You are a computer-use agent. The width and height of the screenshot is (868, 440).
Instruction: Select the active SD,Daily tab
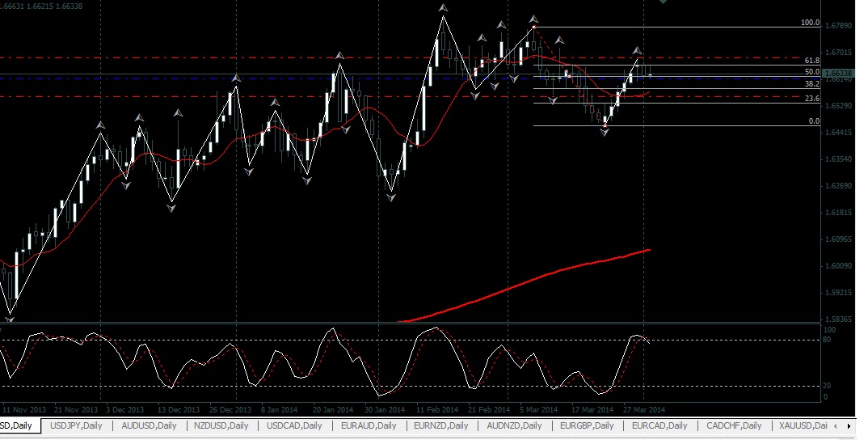[x=19, y=425]
